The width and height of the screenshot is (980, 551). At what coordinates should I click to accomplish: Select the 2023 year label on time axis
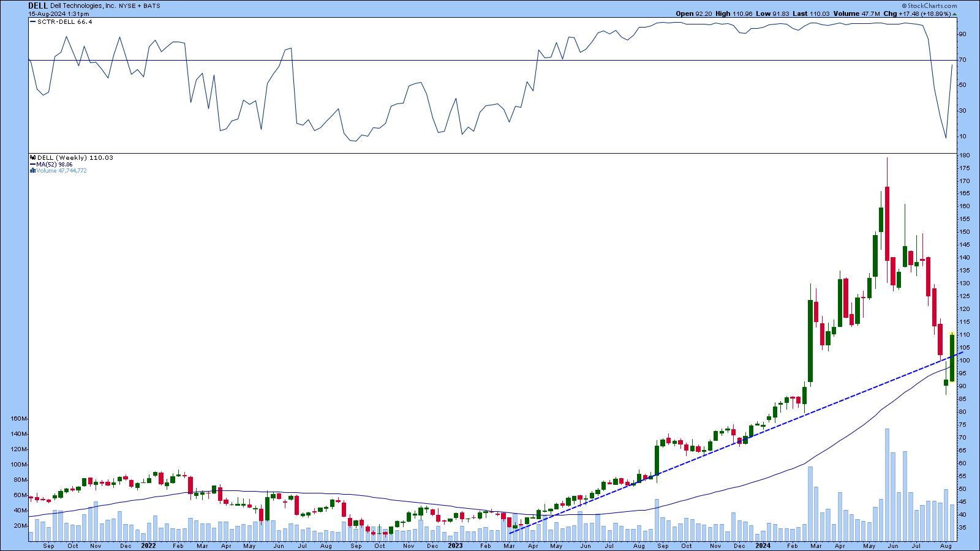click(455, 545)
